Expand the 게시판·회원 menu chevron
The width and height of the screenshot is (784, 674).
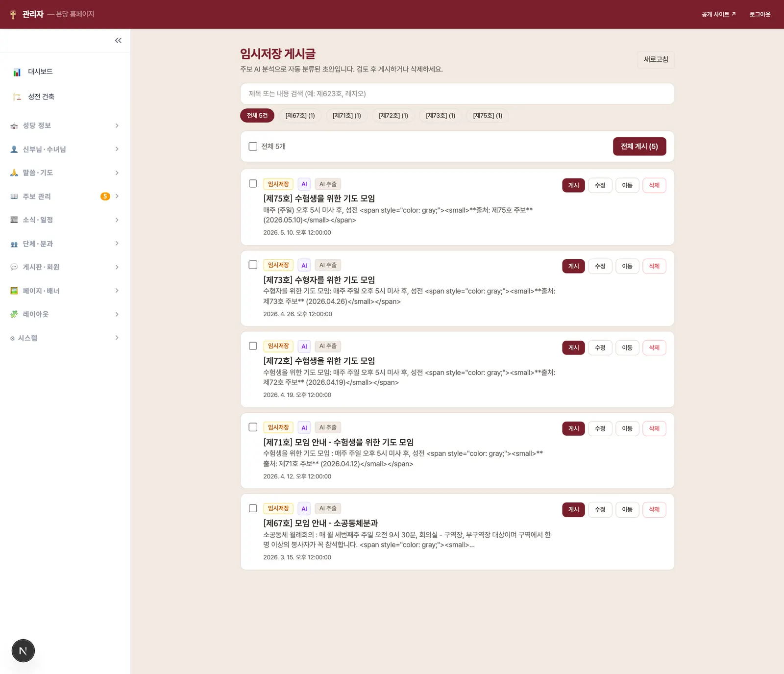117,267
